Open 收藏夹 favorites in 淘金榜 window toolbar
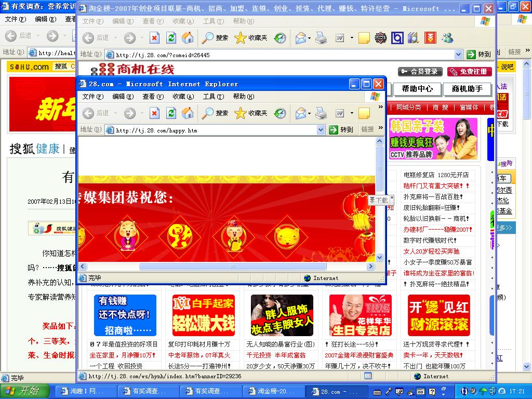 (x=251, y=37)
